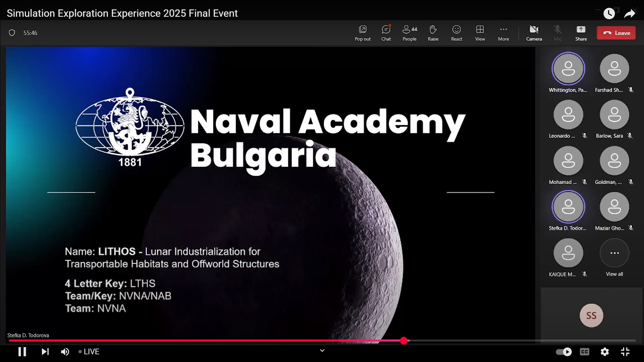Click muted mic icon next to Farshad
The image size is (644, 362).
(631, 90)
